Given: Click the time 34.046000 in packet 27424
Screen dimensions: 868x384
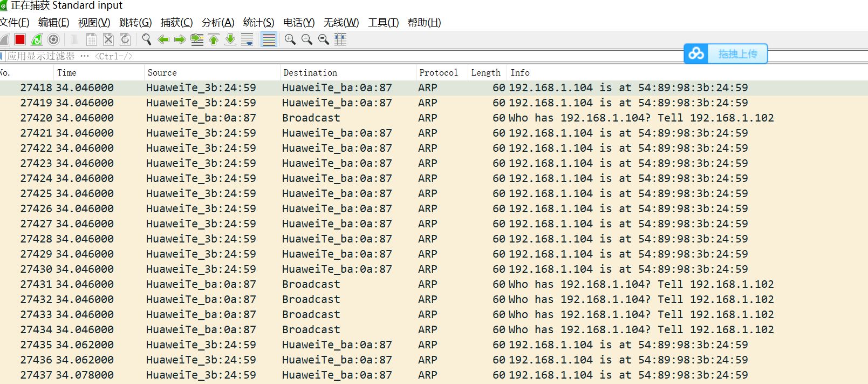Looking at the screenshot, I should pyautogui.click(x=85, y=178).
